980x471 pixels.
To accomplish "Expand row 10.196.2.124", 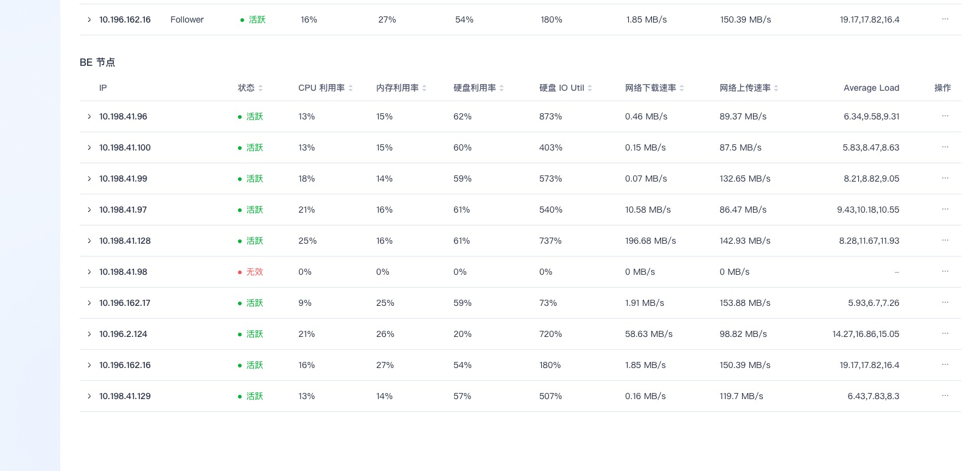I will click(89, 334).
